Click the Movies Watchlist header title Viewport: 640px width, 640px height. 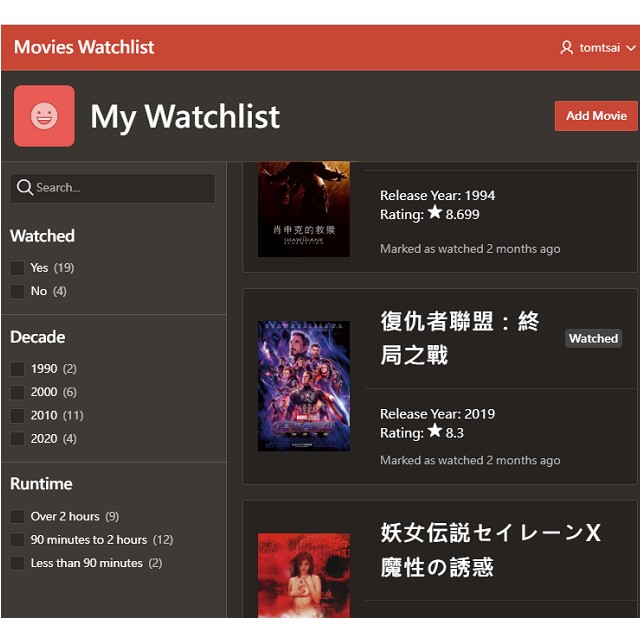(84, 47)
